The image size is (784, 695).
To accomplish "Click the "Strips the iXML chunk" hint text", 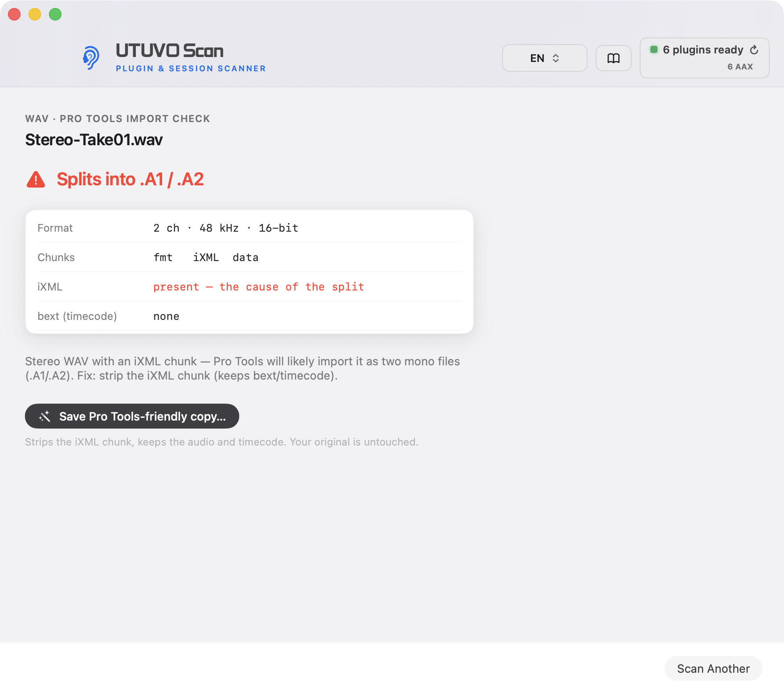I will pos(222,442).
